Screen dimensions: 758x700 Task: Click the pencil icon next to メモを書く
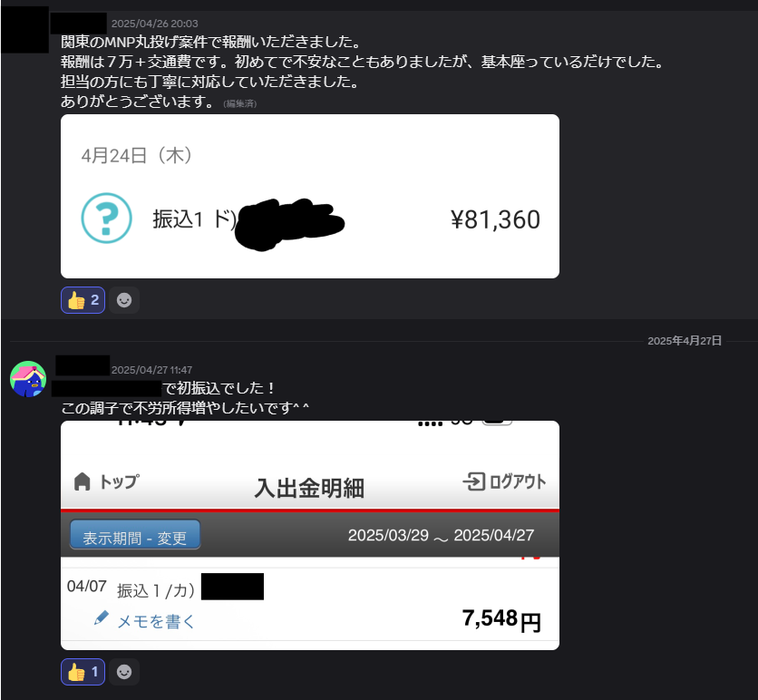[101, 617]
